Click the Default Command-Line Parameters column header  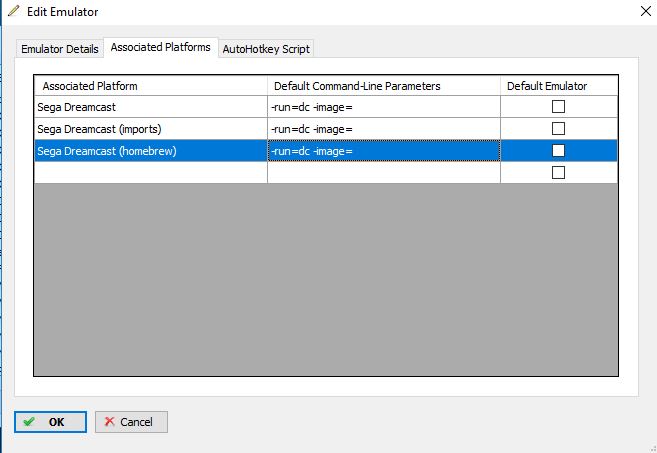(x=384, y=85)
